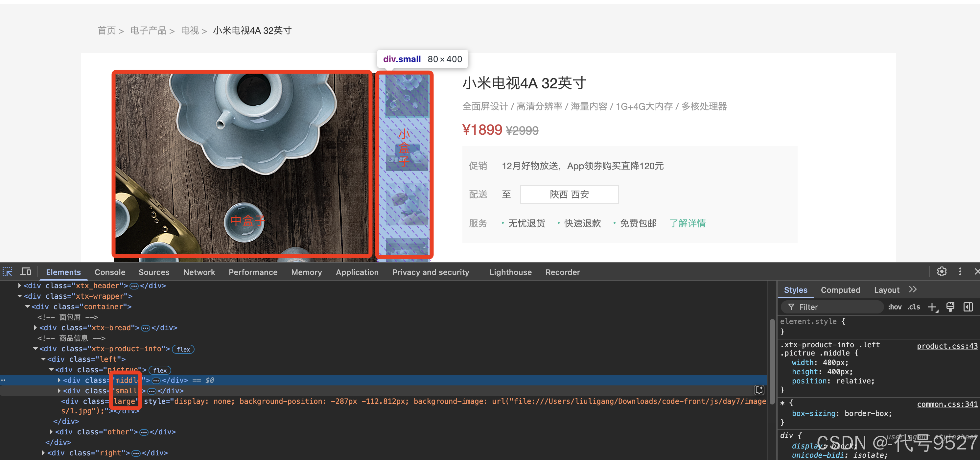Go to 首页 breadcrumb link

click(106, 31)
